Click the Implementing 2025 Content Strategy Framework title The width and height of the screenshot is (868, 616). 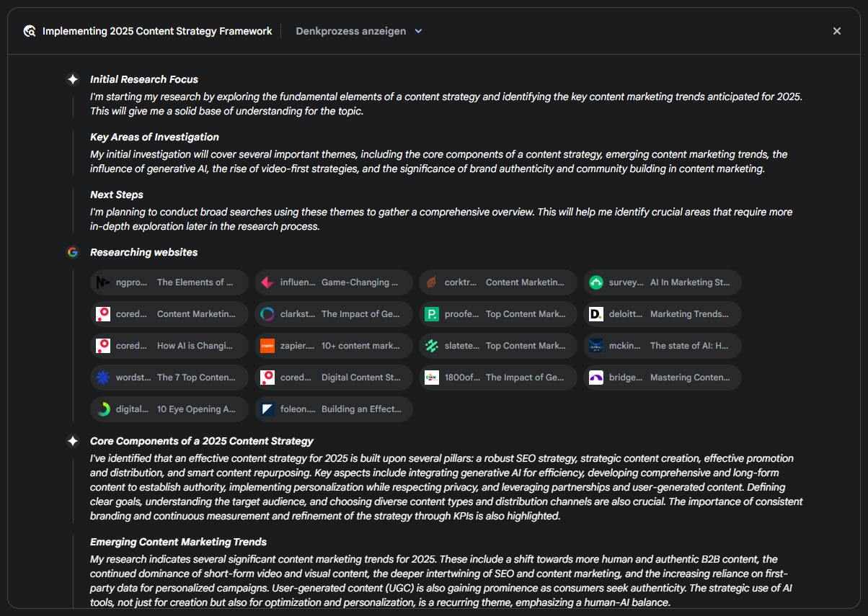pos(157,31)
